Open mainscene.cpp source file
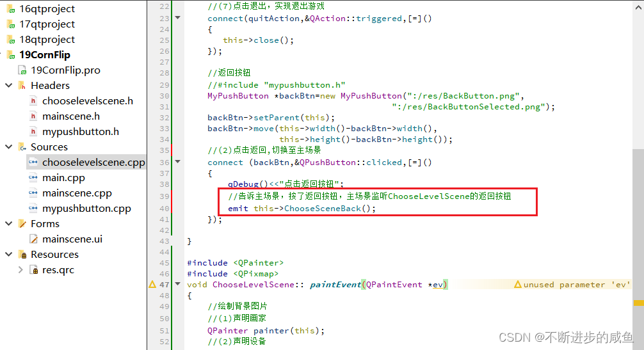The width and height of the screenshot is (644, 350). pyautogui.click(x=77, y=193)
